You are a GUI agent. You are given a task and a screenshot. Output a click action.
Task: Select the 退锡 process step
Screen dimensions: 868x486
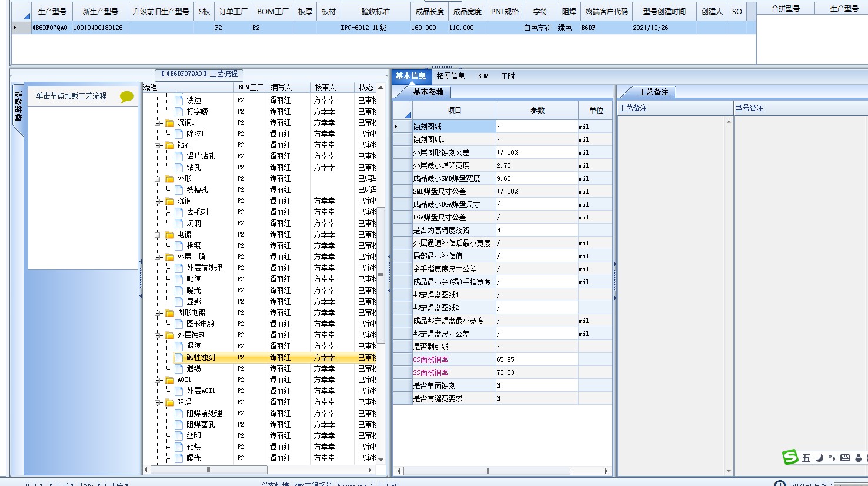tap(193, 369)
